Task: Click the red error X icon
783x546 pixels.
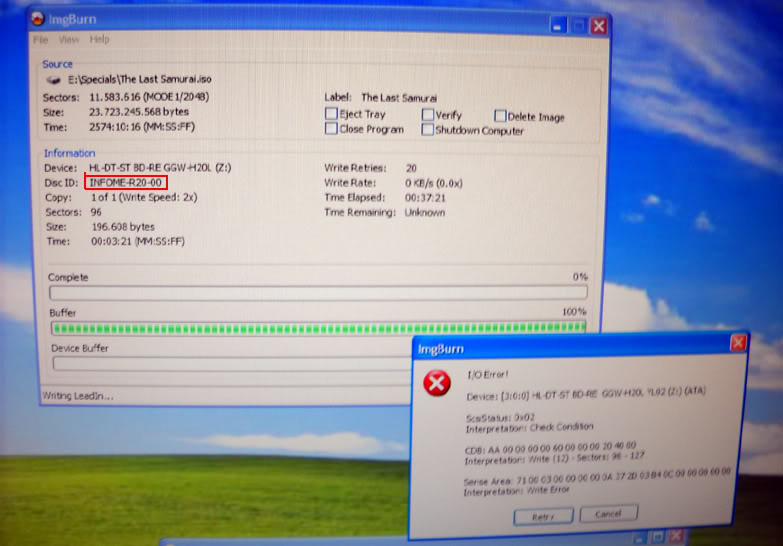Action: (437, 383)
